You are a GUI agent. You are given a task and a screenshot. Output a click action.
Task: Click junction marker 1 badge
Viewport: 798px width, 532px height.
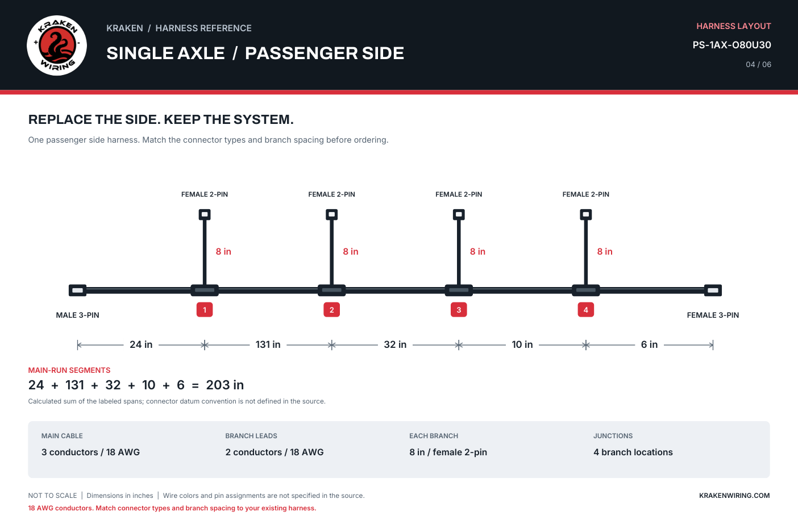point(205,310)
